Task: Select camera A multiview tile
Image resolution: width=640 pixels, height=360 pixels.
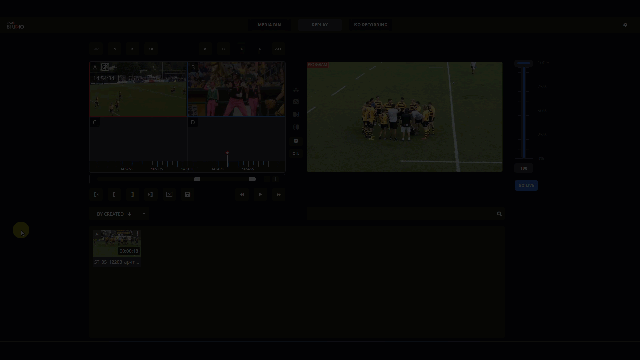Action: (138, 89)
